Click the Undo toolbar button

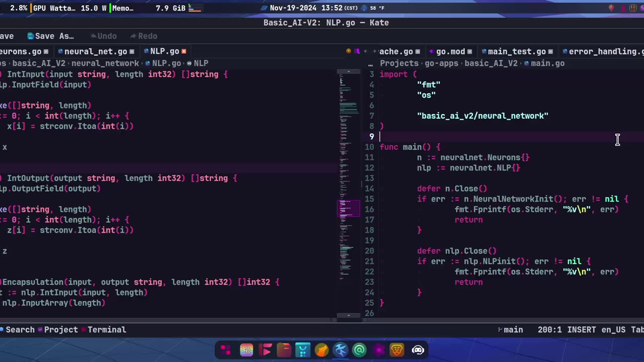tap(103, 36)
